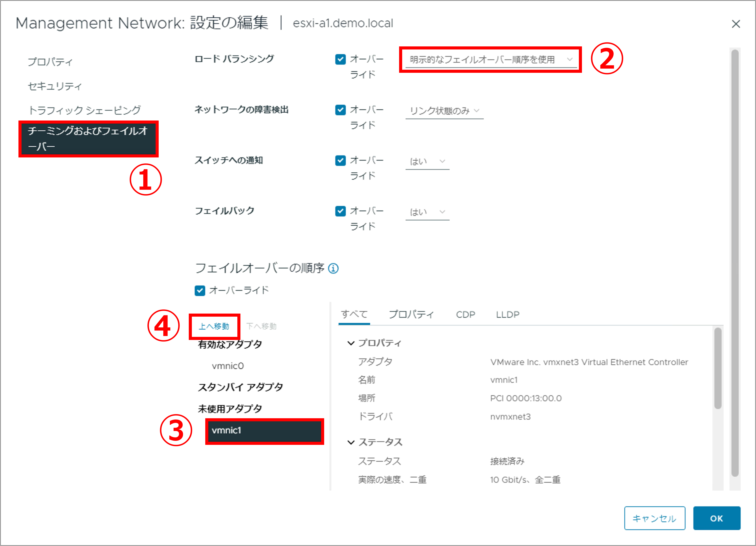756x546 pixels.
Task: Click the VMware vmxnet3 Ethernet Controller text
Action: (589, 362)
